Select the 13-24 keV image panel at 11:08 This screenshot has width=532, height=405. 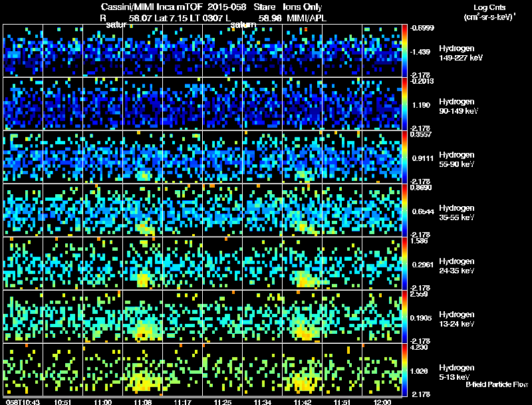[x=143, y=317]
